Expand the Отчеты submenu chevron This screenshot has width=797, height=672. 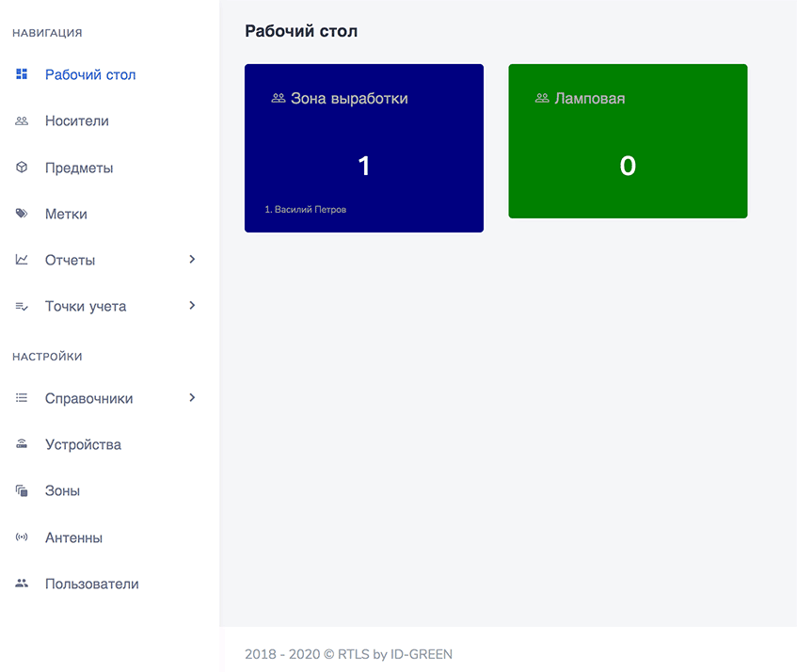pos(192,260)
